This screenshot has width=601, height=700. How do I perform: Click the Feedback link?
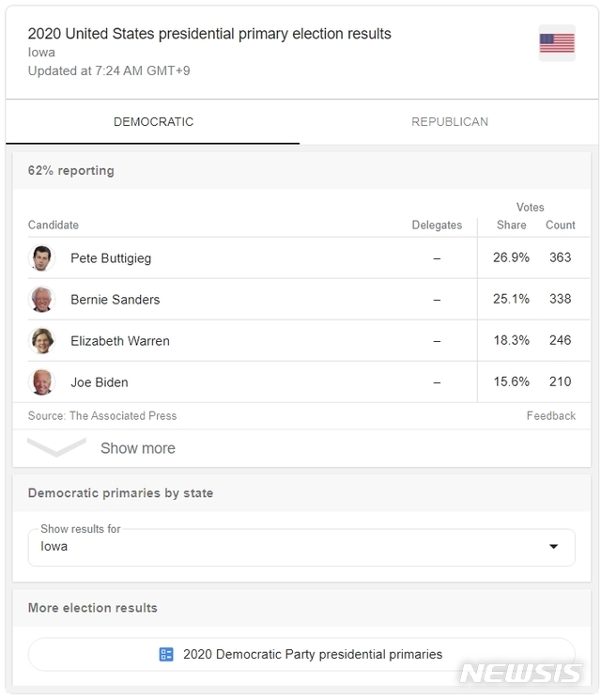point(551,416)
